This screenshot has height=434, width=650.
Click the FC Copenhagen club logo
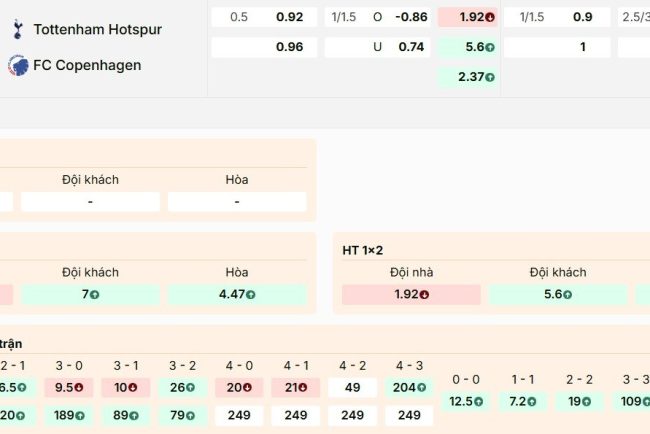point(16,65)
